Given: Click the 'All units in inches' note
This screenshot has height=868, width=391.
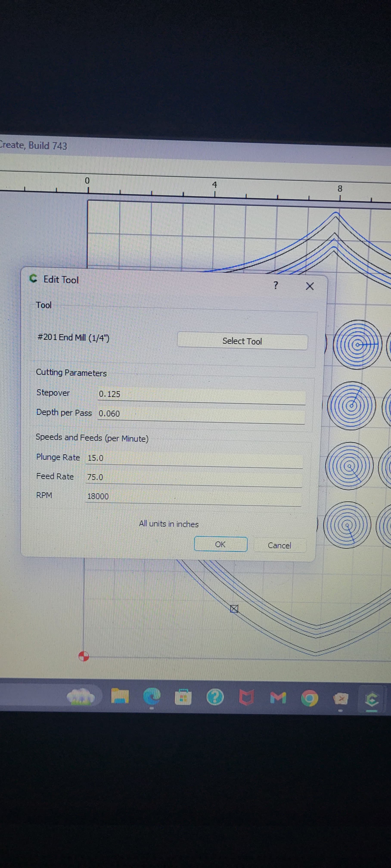Looking at the screenshot, I should 169,524.
